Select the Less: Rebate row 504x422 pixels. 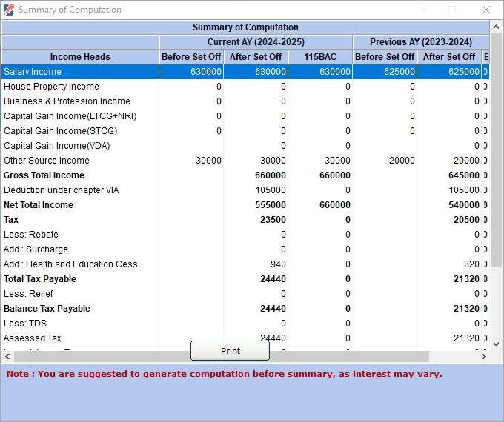point(245,235)
